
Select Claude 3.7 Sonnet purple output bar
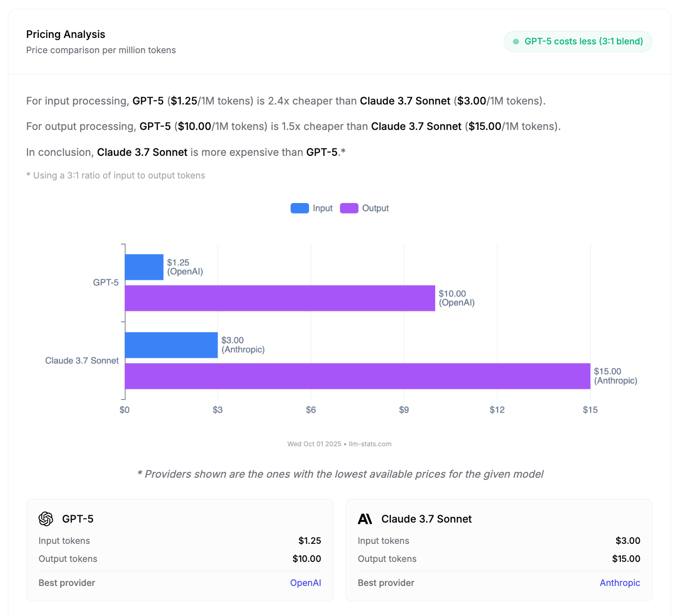pyautogui.click(x=358, y=376)
